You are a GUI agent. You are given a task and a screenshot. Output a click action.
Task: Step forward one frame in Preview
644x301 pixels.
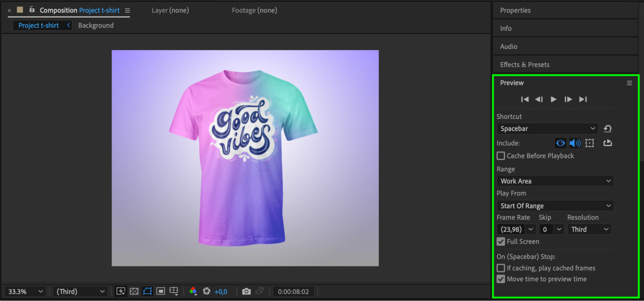[568, 99]
